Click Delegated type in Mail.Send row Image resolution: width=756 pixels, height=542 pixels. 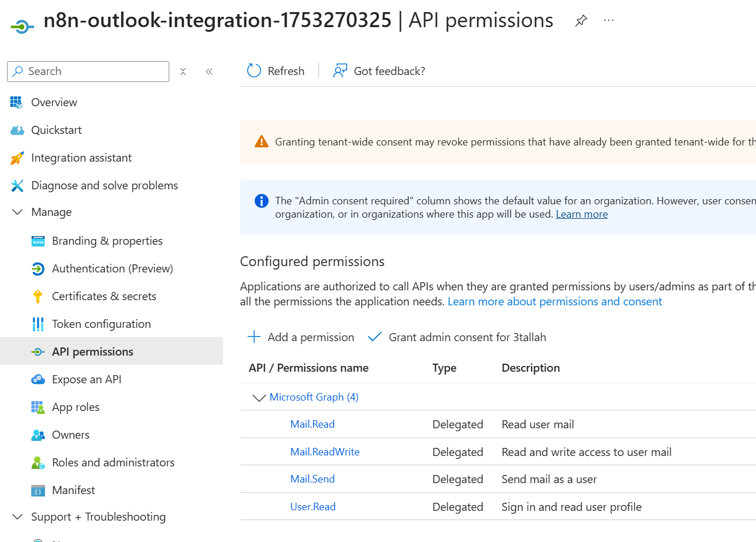457,479
